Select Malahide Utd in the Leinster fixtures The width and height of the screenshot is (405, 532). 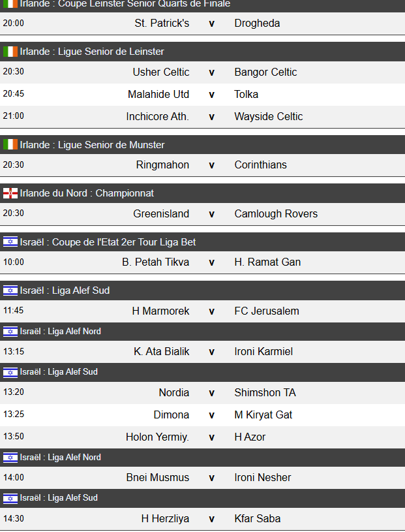158,95
